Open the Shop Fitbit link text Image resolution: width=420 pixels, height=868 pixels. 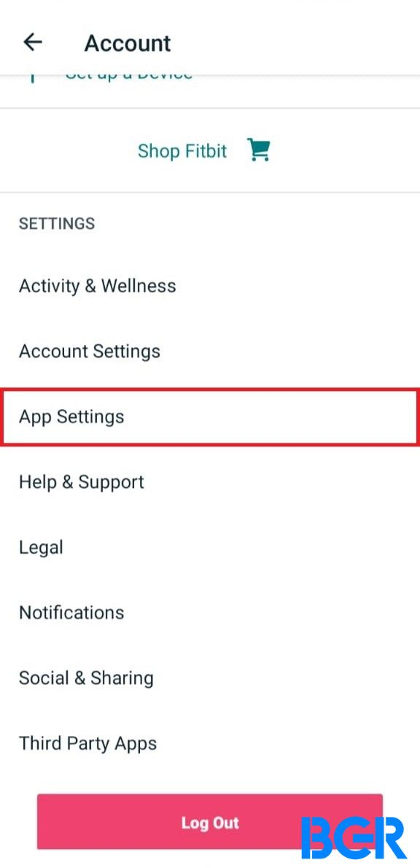click(182, 150)
